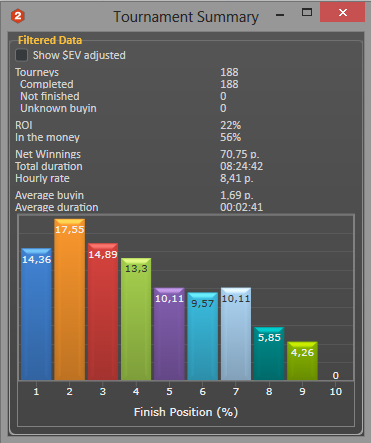Click the Completed row label

coord(47,84)
